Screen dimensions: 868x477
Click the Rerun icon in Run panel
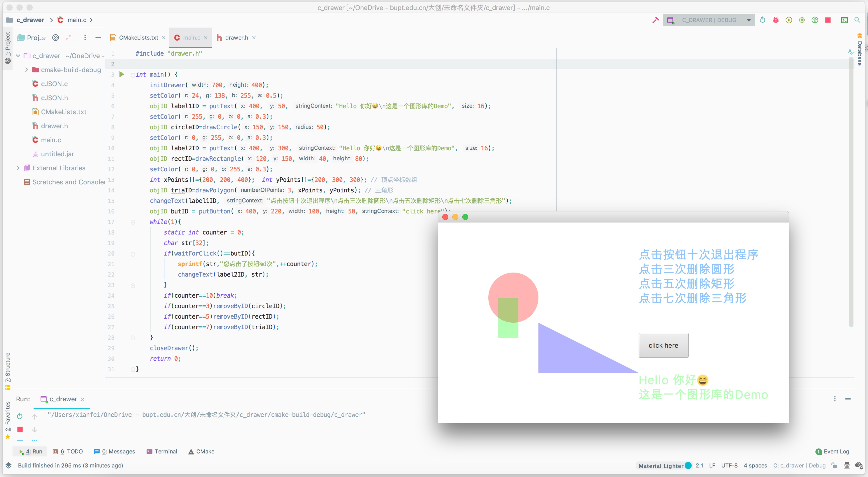pos(20,416)
